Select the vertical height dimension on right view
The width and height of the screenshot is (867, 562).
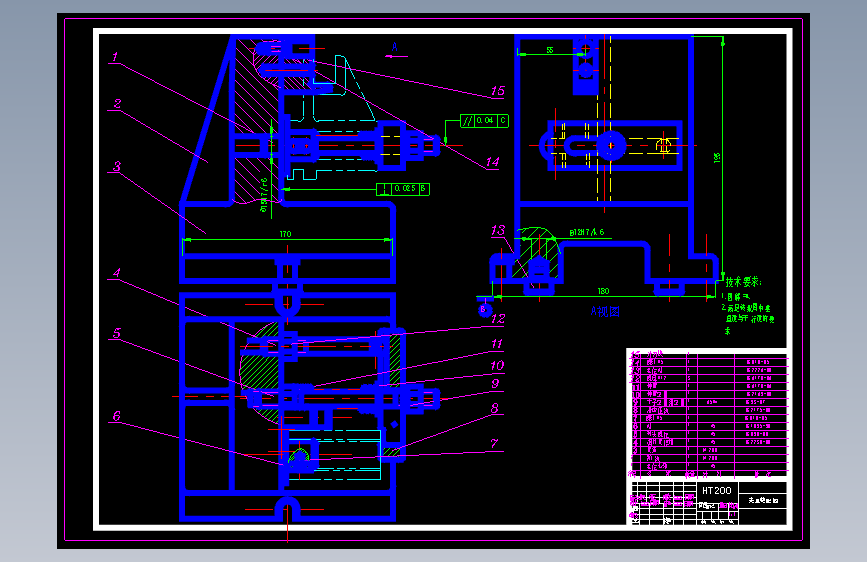pos(717,158)
